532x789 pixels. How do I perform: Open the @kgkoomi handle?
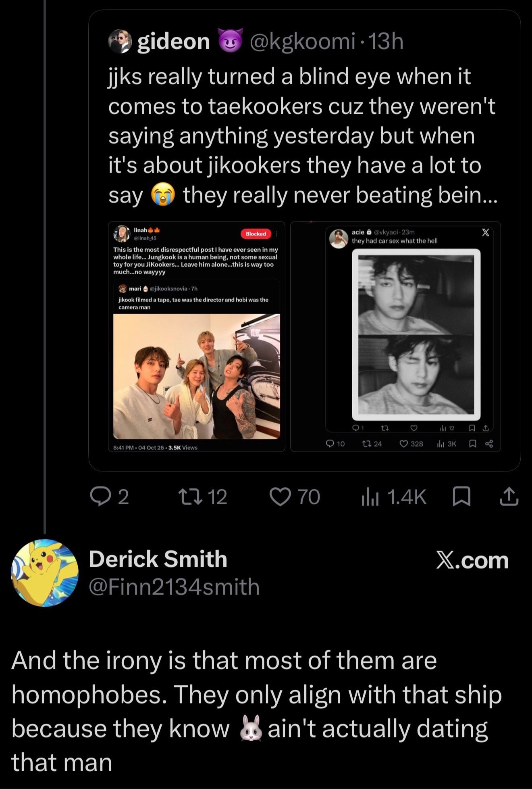303,41
